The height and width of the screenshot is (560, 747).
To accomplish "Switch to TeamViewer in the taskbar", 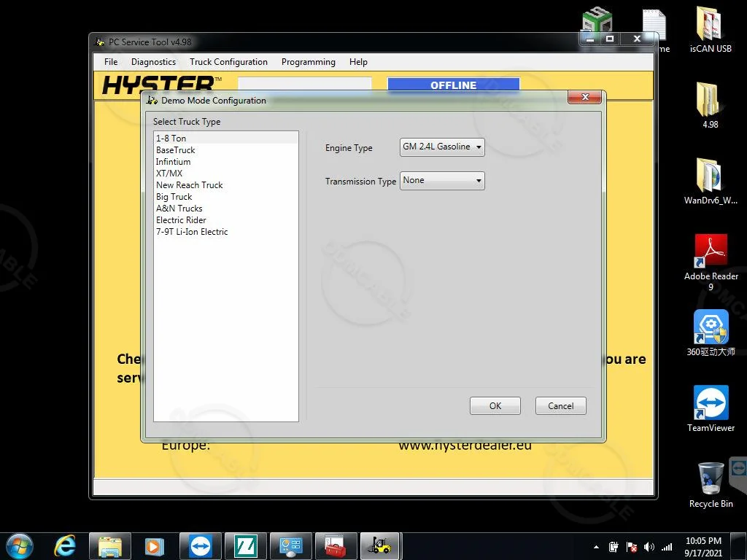I will pos(200,545).
